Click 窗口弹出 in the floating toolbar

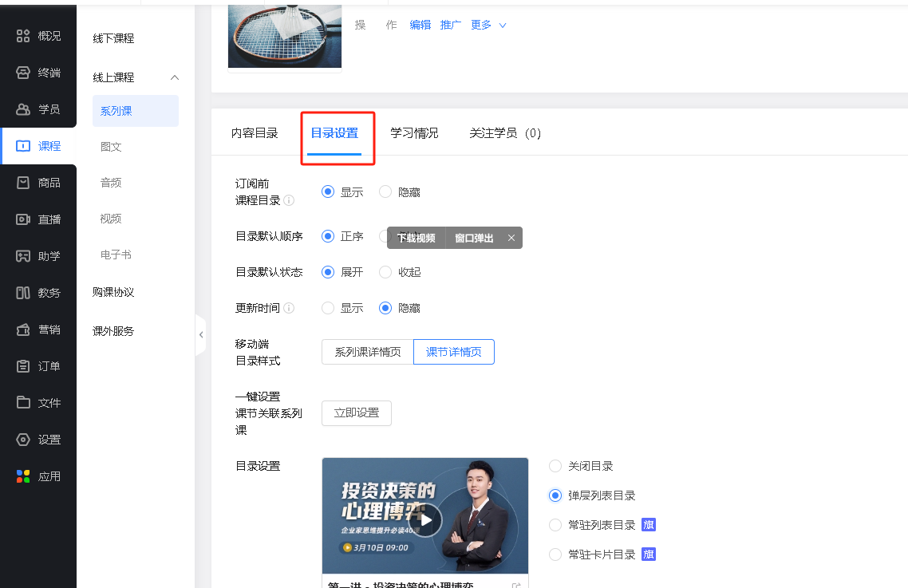(x=474, y=238)
